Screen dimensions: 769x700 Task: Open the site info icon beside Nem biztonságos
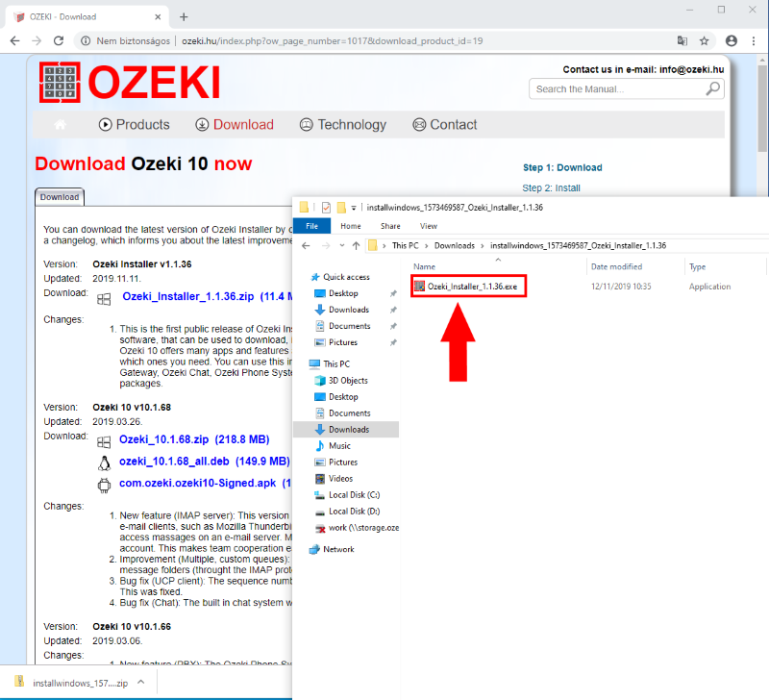click(86, 40)
